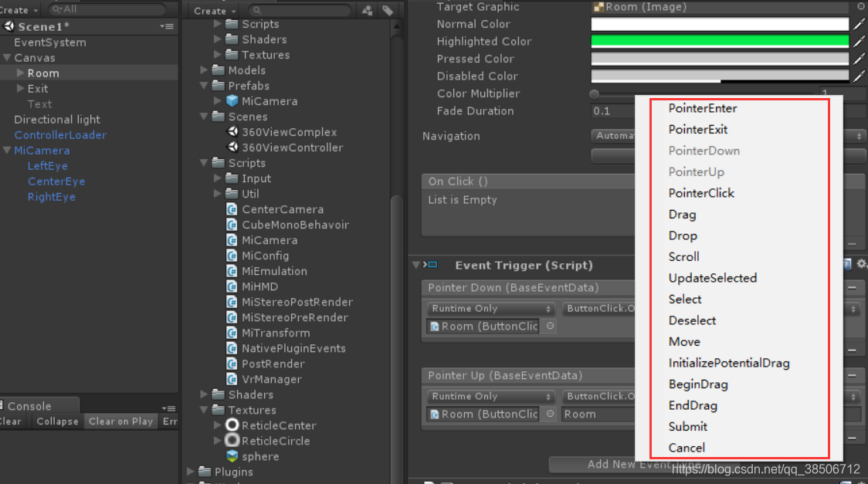The width and height of the screenshot is (868, 484).
Task: Select the MiConfig script icon
Action: (x=232, y=256)
